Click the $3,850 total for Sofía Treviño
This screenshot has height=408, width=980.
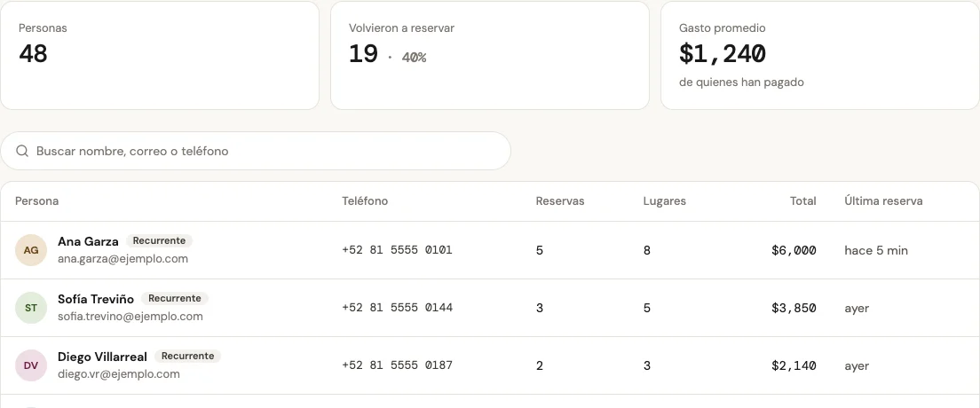(x=794, y=308)
